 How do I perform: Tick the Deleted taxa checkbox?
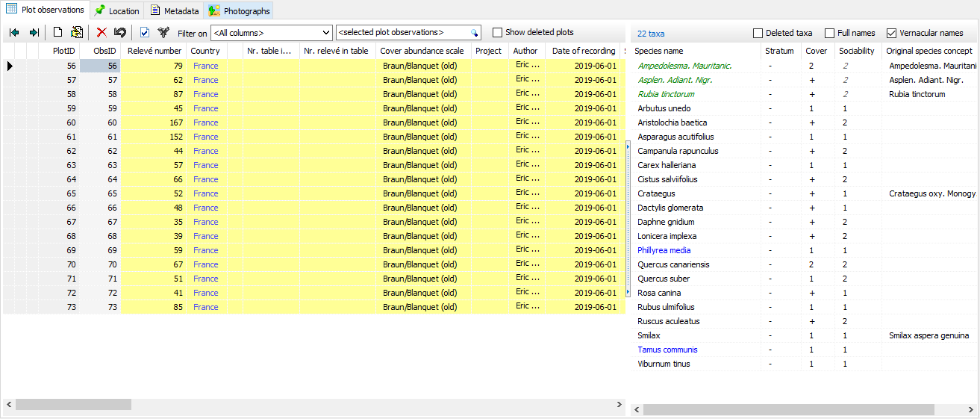click(x=758, y=34)
